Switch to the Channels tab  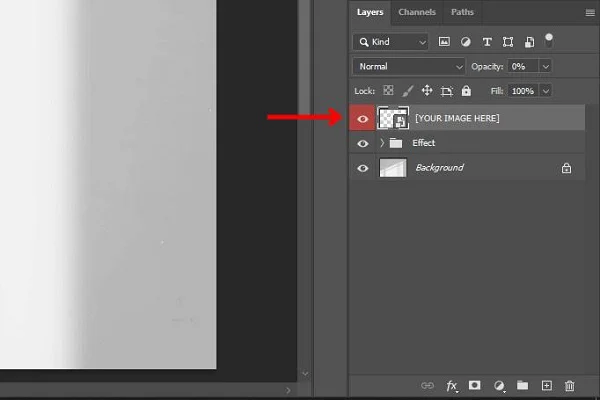click(x=417, y=12)
